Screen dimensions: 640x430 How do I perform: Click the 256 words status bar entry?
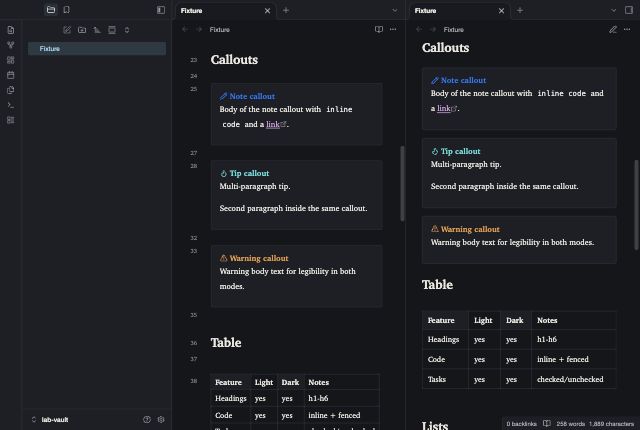point(571,424)
